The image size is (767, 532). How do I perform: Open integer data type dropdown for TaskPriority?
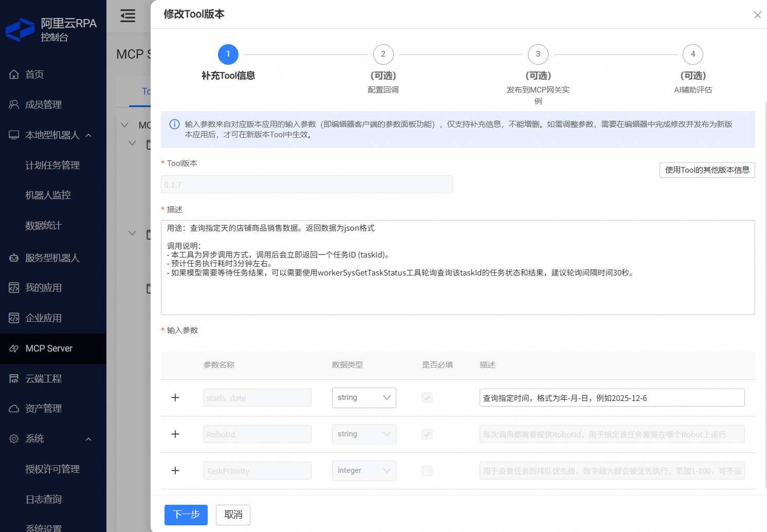coord(364,471)
